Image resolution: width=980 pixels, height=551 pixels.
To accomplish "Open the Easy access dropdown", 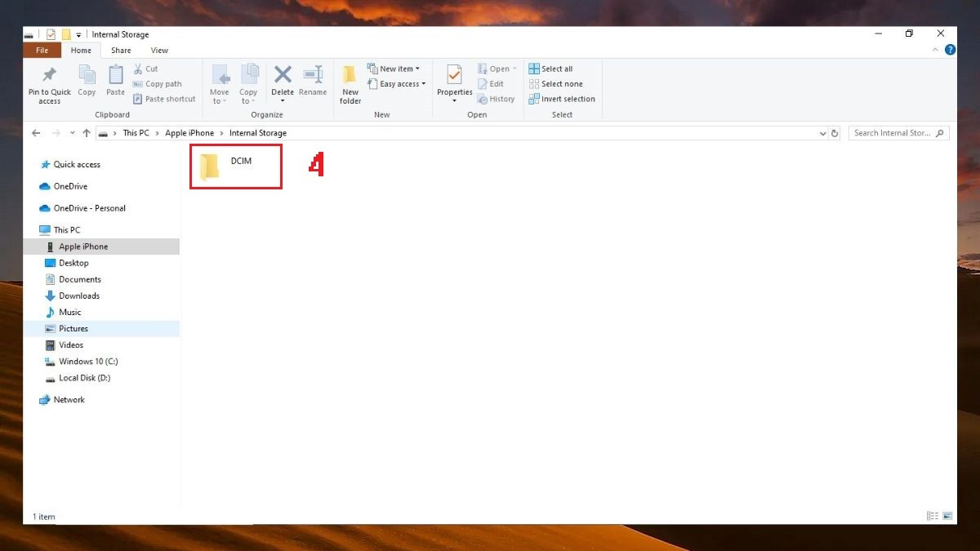I will 396,84.
